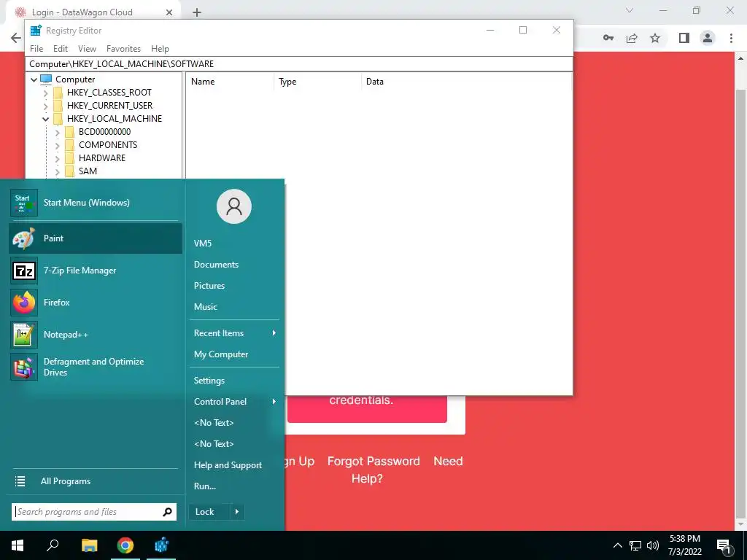This screenshot has height=560, width=747.
Task: Open Settings from start menu
Action: 209,381
